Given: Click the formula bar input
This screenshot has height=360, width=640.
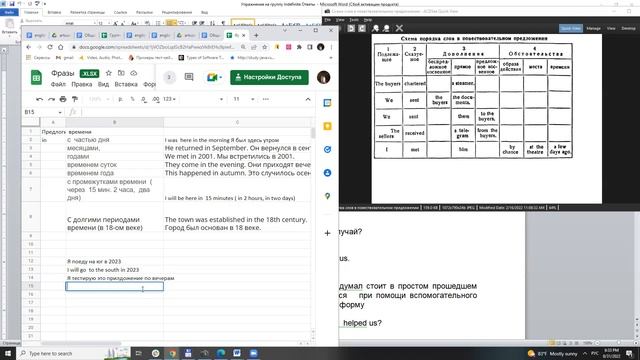Looking at the screenshot, I should 196,112.
